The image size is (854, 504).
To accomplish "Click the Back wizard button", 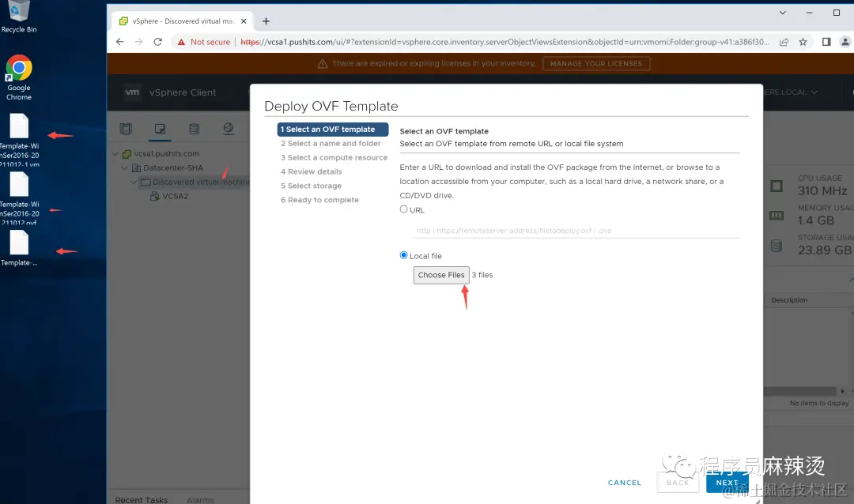I will tap(678, 483).
